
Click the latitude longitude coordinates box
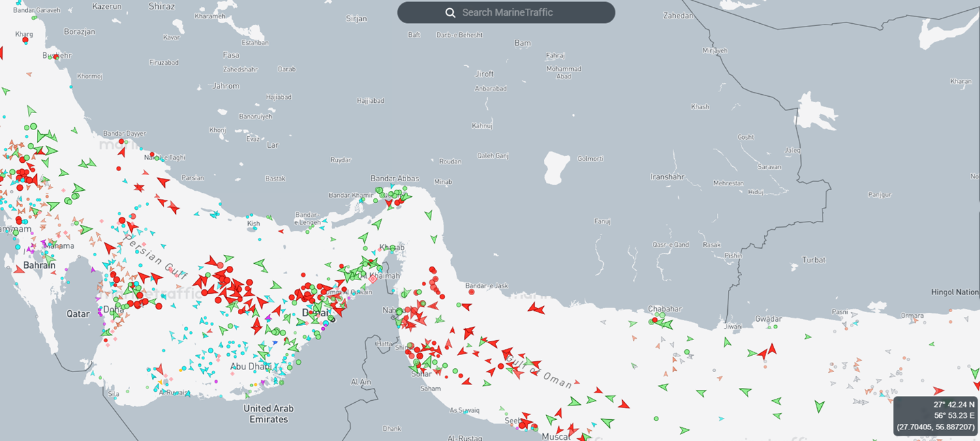(936, 416)
